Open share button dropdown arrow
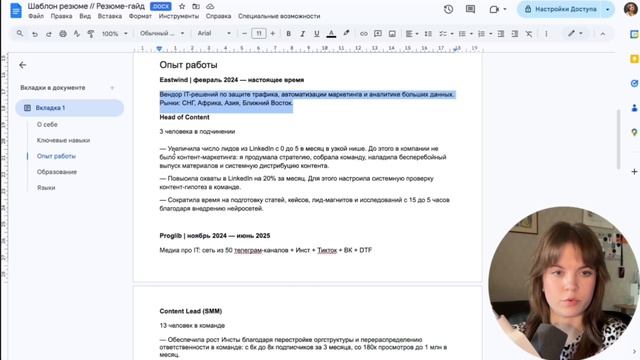The image size is (640, 360). pos(608,9)
